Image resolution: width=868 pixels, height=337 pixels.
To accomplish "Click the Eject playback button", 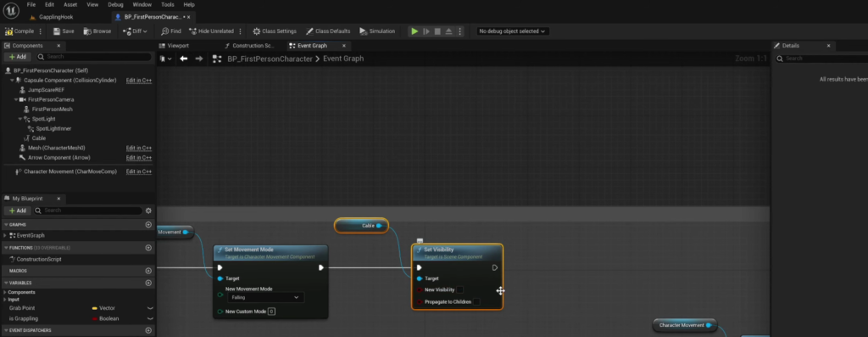I will coord(448,31).
